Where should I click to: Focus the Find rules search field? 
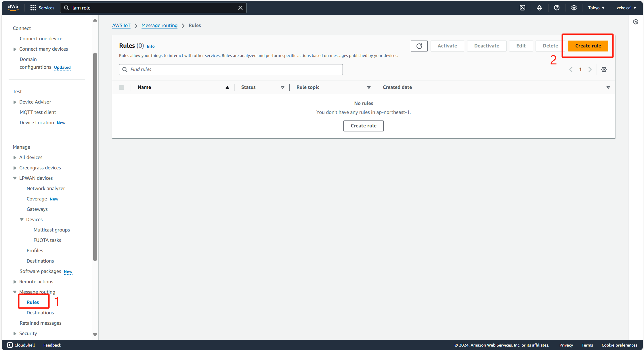[231, 69]
